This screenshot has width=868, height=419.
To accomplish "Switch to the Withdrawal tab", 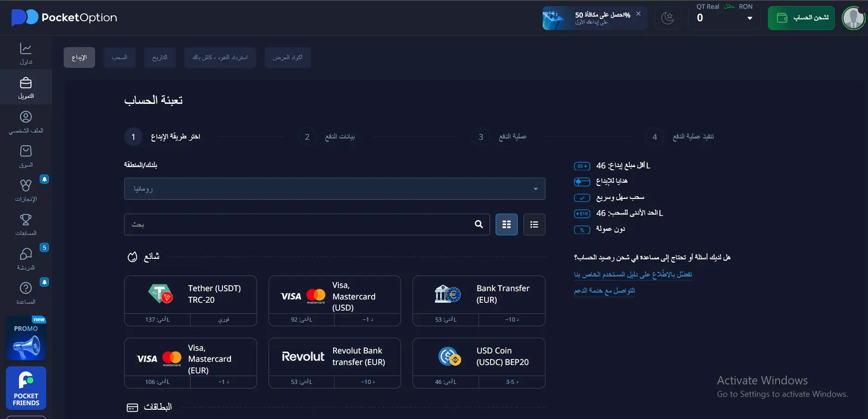I will 120,58.
